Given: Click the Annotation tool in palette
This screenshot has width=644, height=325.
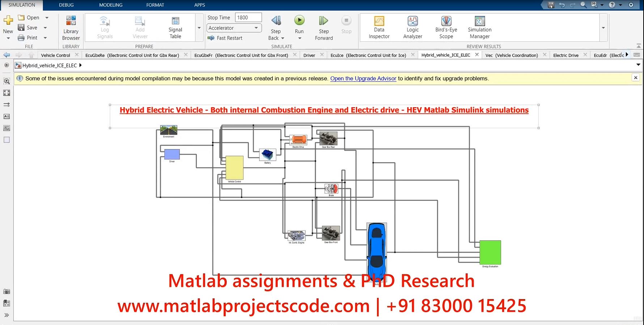Looking at the screenshot, I should click(7, 117).
